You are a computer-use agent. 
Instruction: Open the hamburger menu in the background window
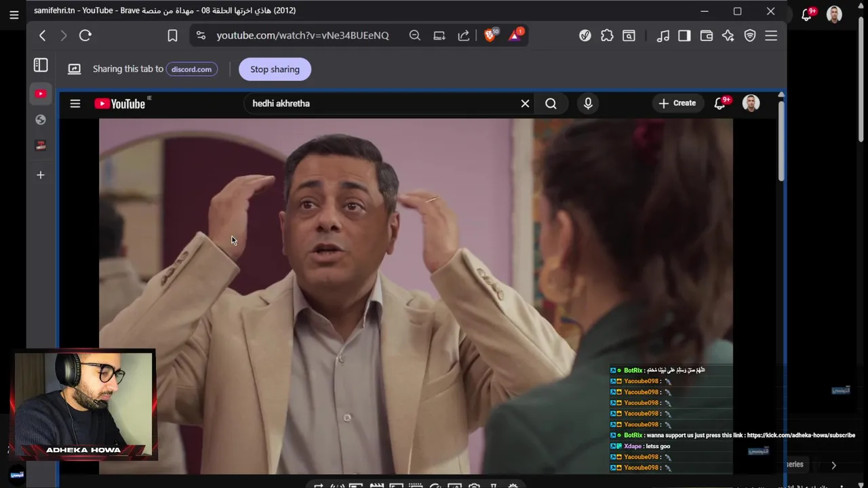click(14, 15)
